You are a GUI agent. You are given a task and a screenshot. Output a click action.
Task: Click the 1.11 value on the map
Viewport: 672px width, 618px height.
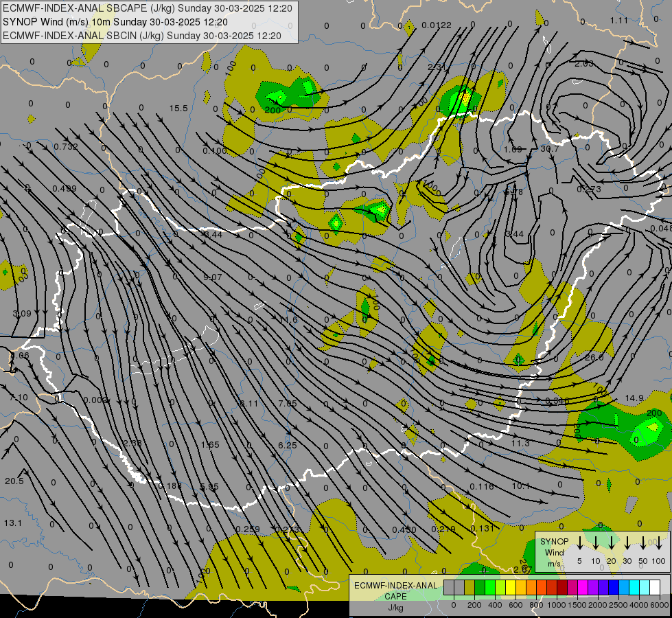[x=619, y=20]
